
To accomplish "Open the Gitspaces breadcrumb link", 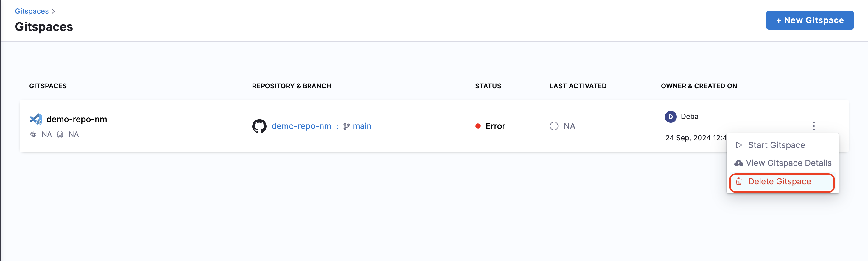I will (32, 11).
